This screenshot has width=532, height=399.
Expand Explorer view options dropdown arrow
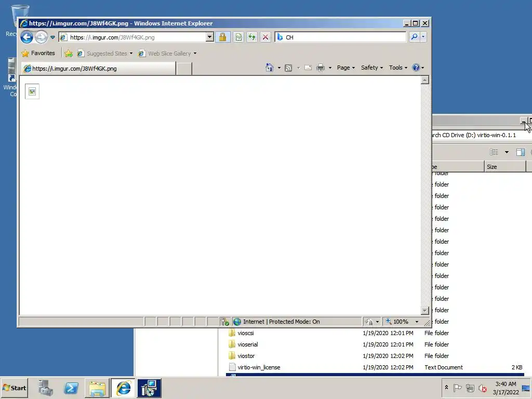tap(507, 152)
